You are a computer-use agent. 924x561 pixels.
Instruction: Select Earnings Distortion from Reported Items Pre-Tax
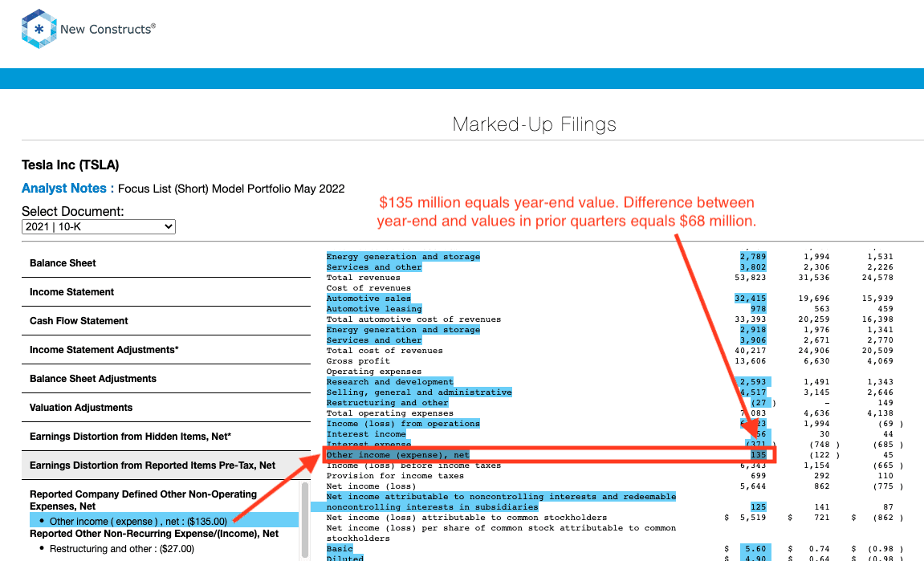153,465
